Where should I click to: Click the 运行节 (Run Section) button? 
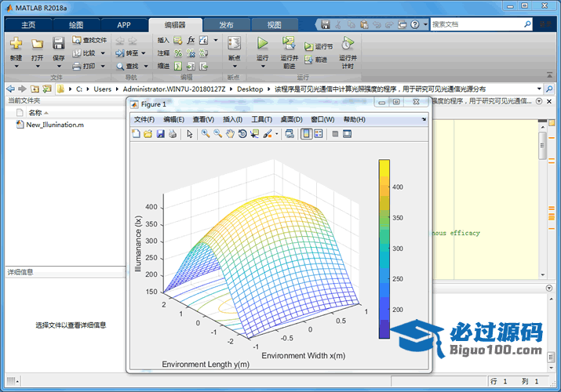click(319, 46)
